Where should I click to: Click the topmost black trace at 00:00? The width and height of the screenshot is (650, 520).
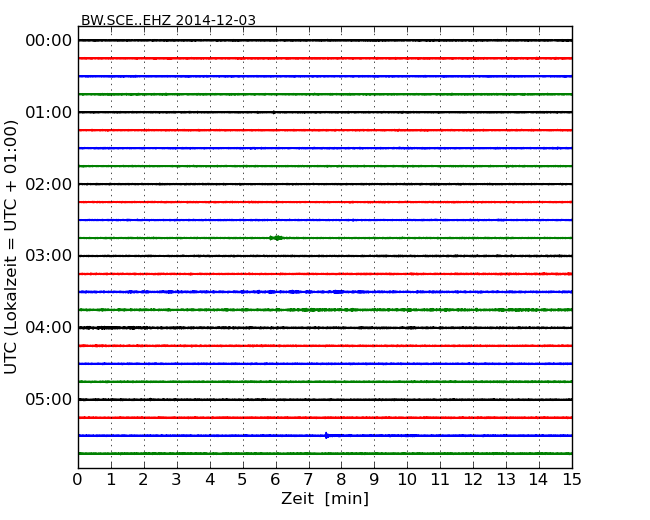click(324, 40)
